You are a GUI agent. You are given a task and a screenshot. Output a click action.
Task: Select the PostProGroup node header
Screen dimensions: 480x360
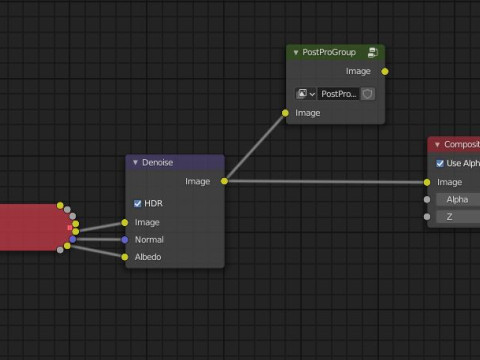(335, 52)
